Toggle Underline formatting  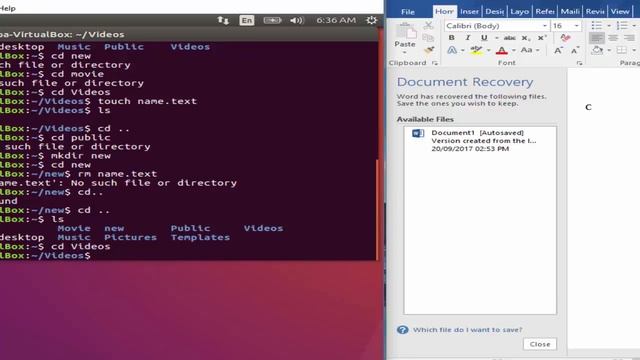[x=484, y=38]
